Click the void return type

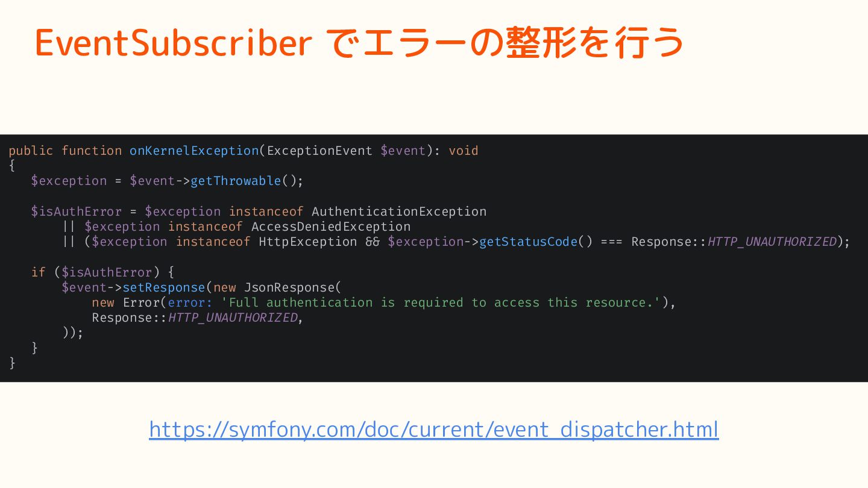pos(464,151)
